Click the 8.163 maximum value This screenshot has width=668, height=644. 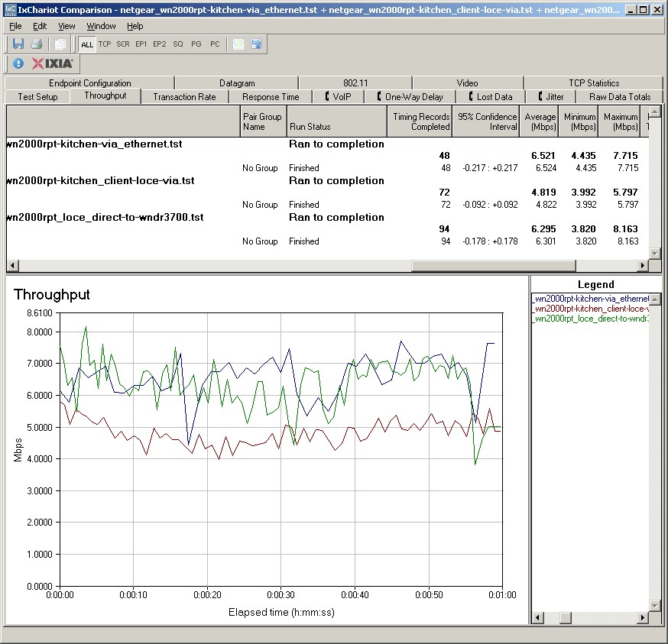tap(625, 229)
